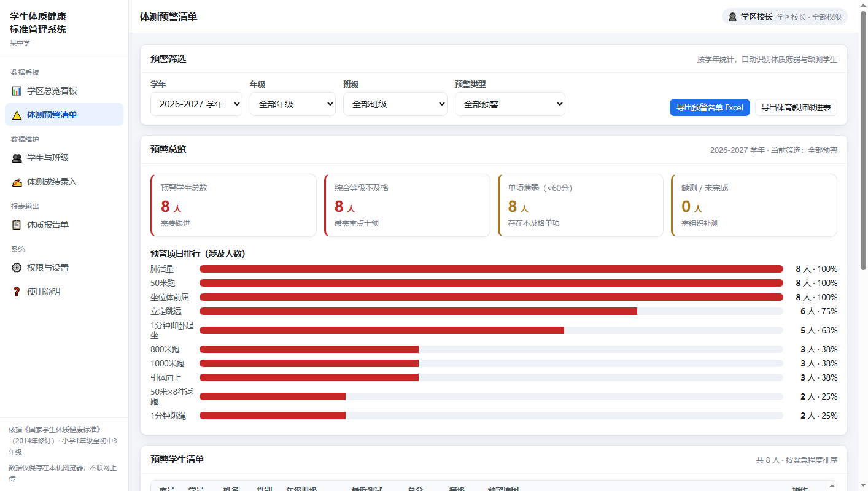This screenshot has width=868, height=491.
Task: Click the question mark icon beside 使用说明
Action: 17,292
